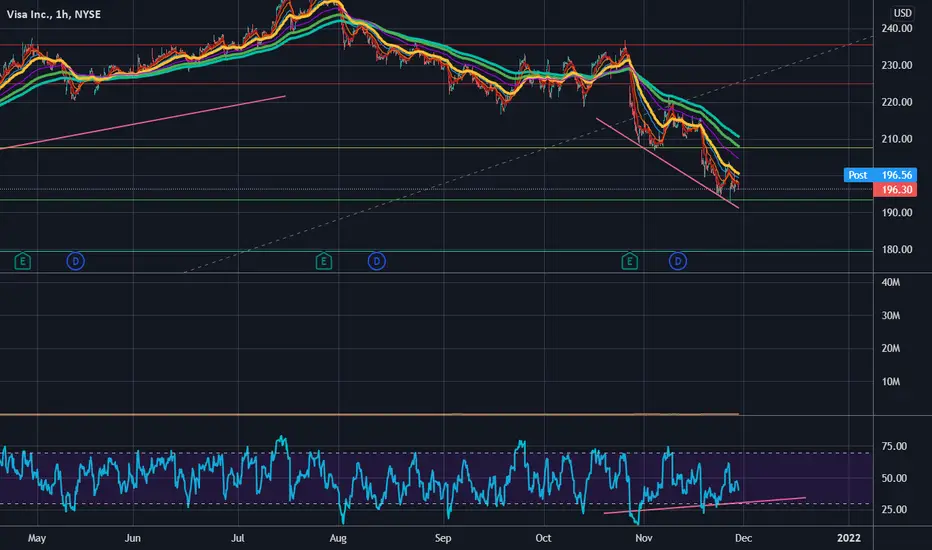Click the May dividend D marker
Viewport: 932px width, 550px height.
pos(75,261)
